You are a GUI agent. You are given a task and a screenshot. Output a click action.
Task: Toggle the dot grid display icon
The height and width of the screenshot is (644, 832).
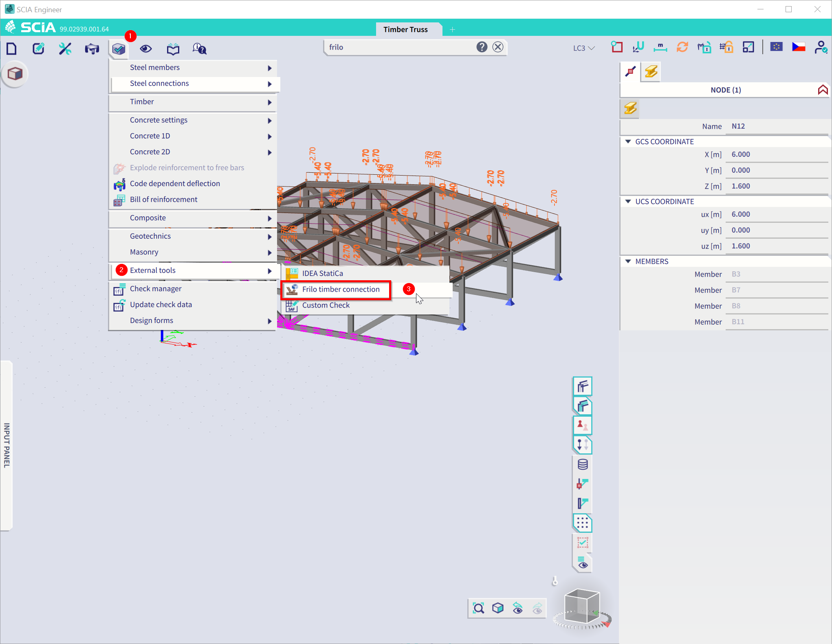(x=583, y=523)
